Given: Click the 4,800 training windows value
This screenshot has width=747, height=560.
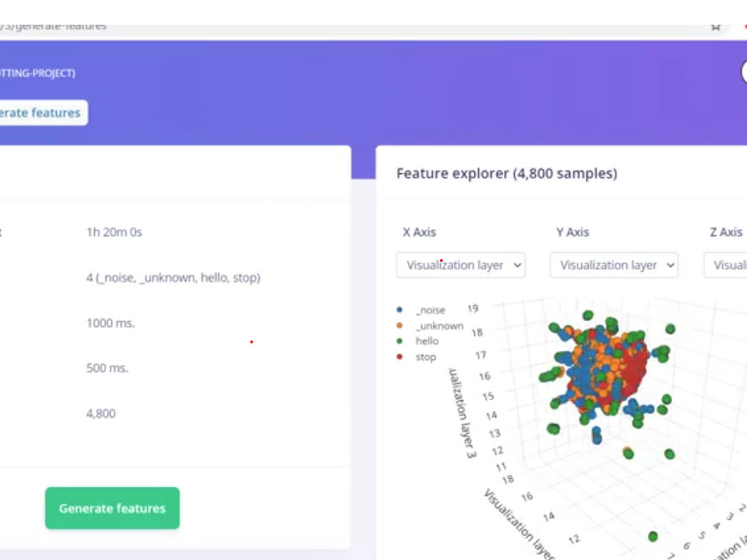Looking at the screenshot, I should point(101,414).
